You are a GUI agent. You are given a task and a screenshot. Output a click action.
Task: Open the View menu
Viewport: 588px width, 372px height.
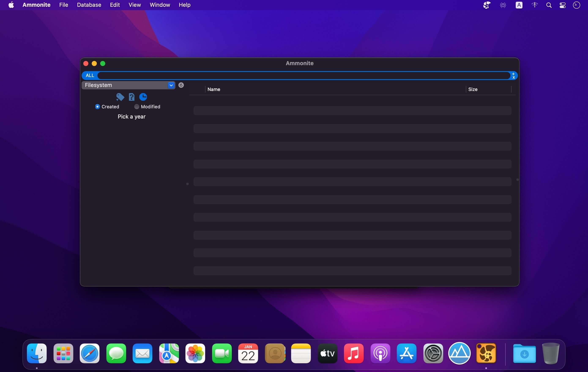[x=135, y=5]
